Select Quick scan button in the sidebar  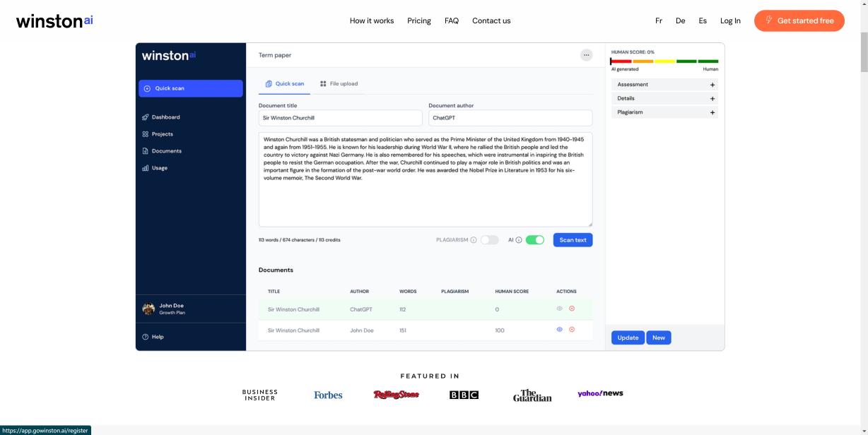191,88
